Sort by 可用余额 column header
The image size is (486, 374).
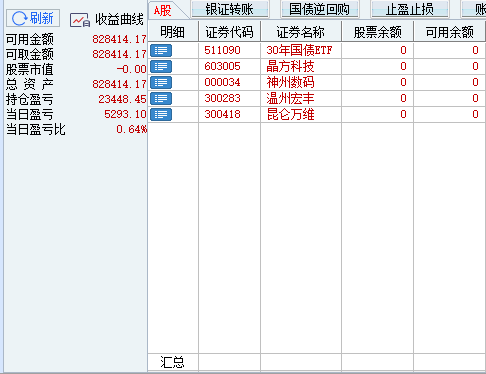(449, 32)
